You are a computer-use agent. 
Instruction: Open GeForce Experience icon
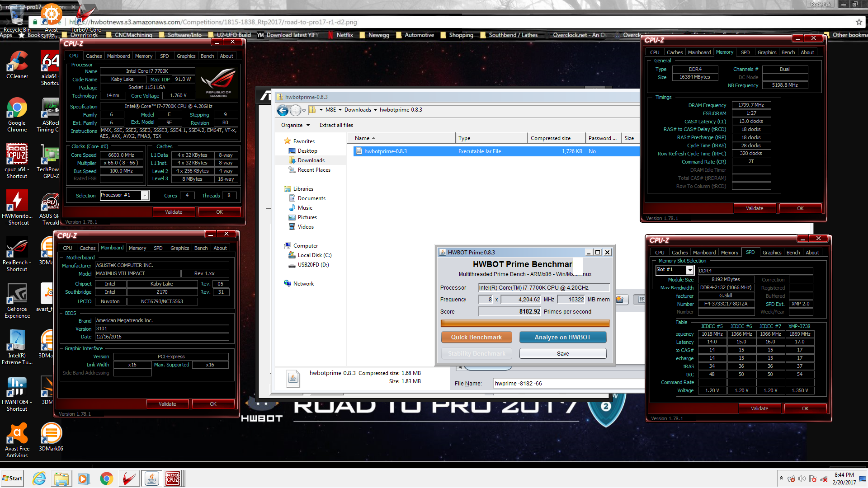[x=17, y=301]
